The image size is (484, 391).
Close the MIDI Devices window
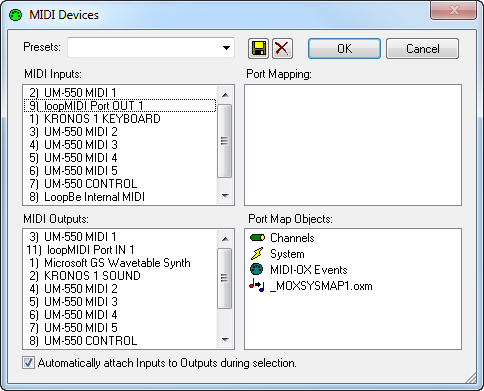(x=454, y=10)
